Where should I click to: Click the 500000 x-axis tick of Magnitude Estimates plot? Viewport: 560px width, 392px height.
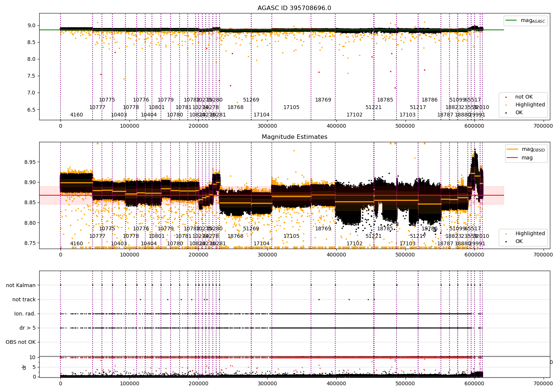point(405,255)
